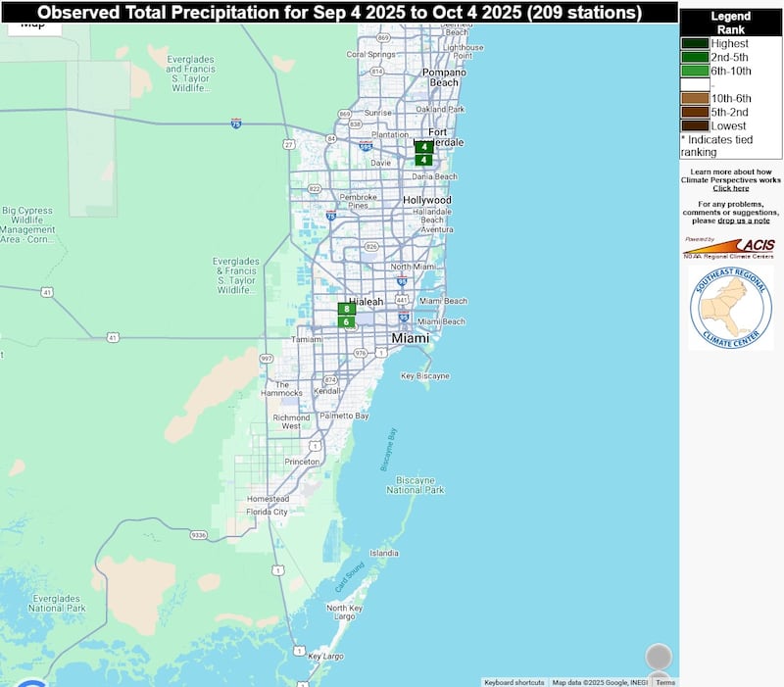This screenshot has width=784, height=687.
Task: Follow the 'drop us a note' link
Action: click(744, 221)
